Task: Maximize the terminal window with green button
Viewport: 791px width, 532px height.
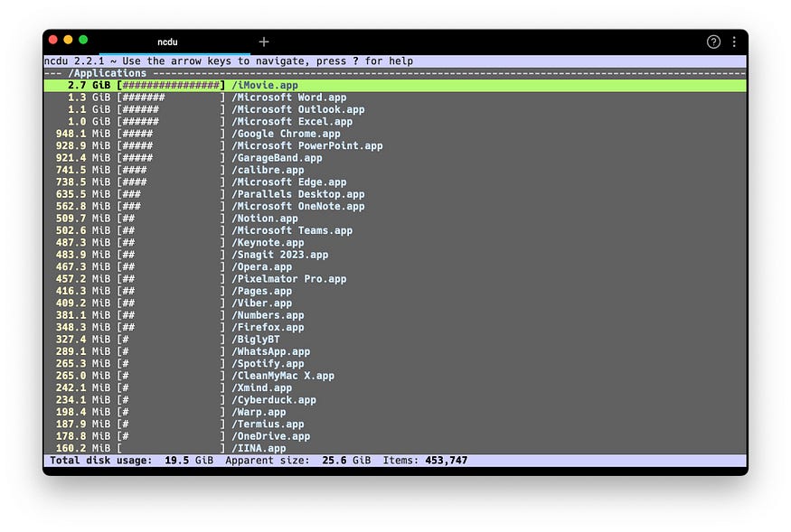Action: pyautogui.click(x=83, y=40)
